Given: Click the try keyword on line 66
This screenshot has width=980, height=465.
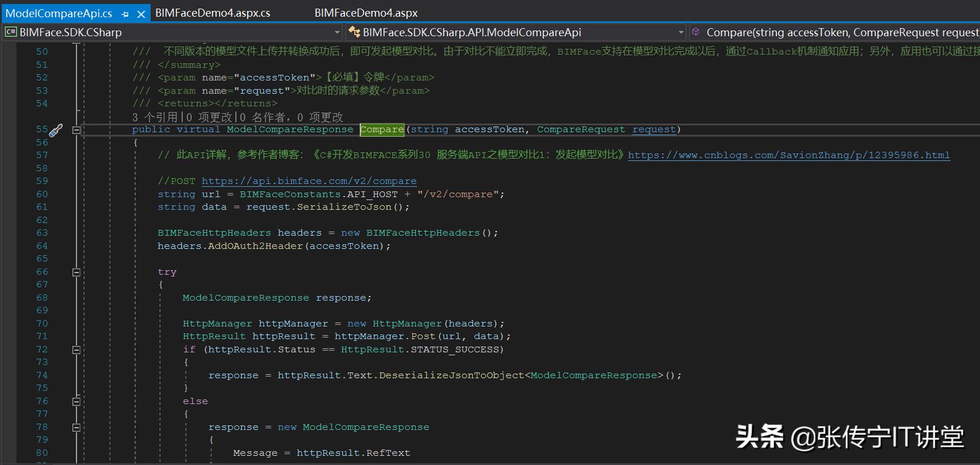Looking at the screenshot, I should coord(167,272).
